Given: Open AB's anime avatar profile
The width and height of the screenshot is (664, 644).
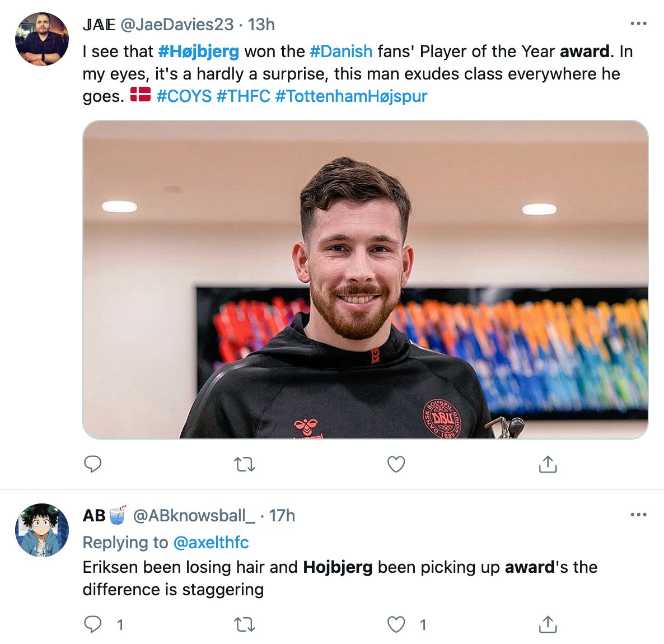Looking at the screenshot, I should coord(42,530).
